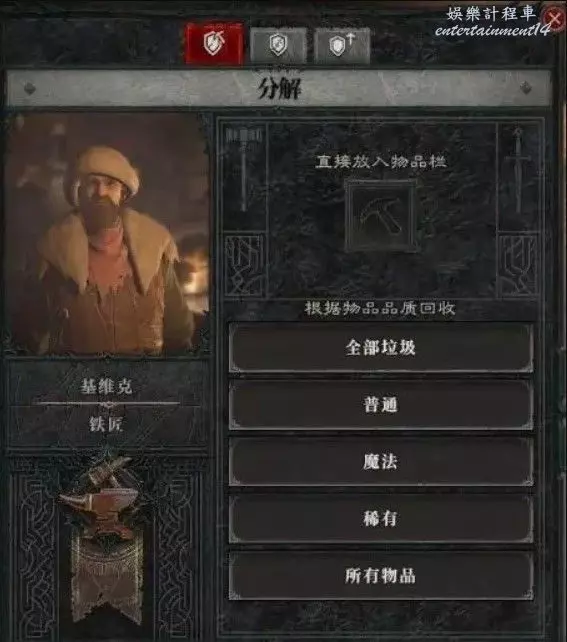Open the Upgrade shield-with-arrow tab
Viewport: 567px width, 642px height.
tap(342, 45)
